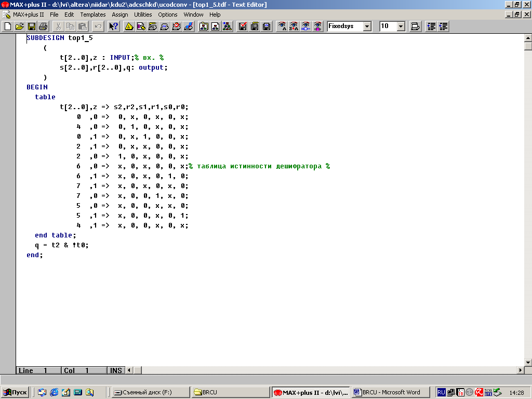
Task: Click the RU language indicator in tray
Action: (x=441, y=393)
